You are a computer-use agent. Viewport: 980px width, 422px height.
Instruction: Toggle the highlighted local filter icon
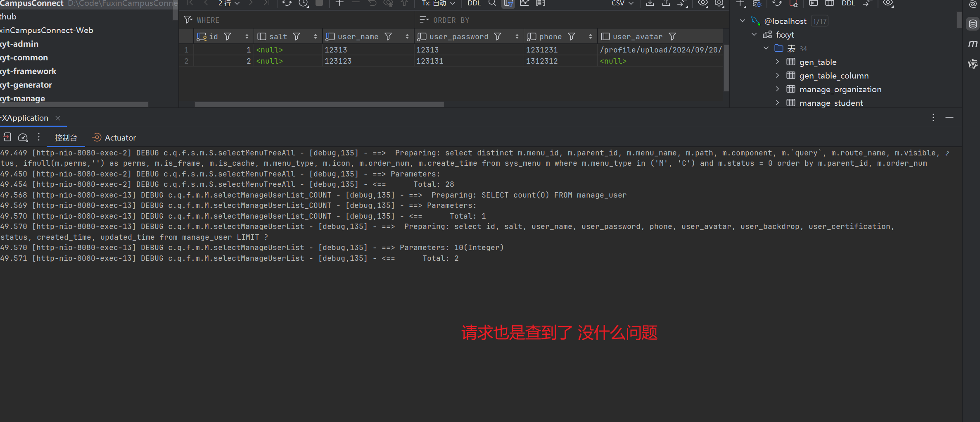tap(508, 3)
